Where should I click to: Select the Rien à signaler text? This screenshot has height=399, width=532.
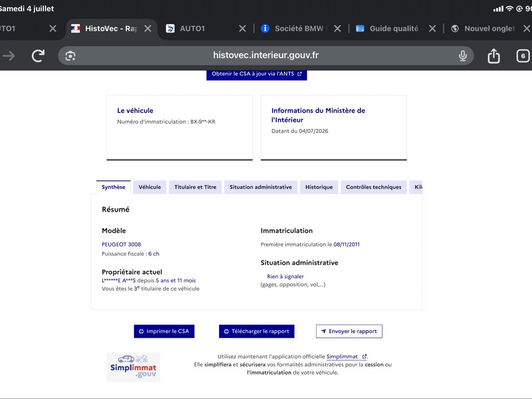[x=286, y=277]
